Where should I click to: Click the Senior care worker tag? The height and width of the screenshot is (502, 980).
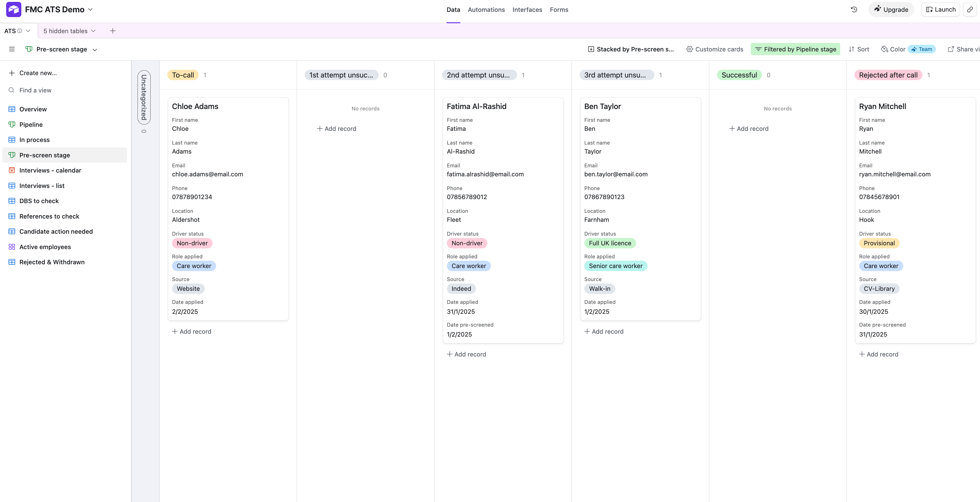tap(616, 266)
